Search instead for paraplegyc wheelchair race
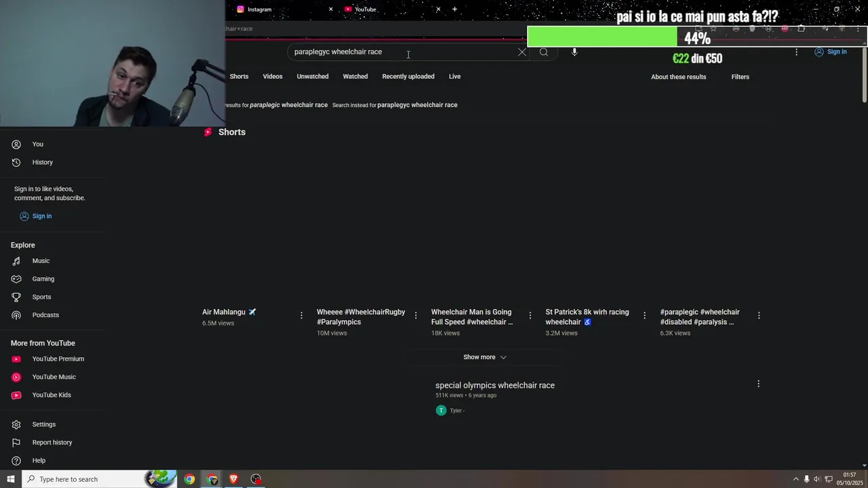Screen dimensions: 868x488 pyautogui.click(x=417, y=105)
